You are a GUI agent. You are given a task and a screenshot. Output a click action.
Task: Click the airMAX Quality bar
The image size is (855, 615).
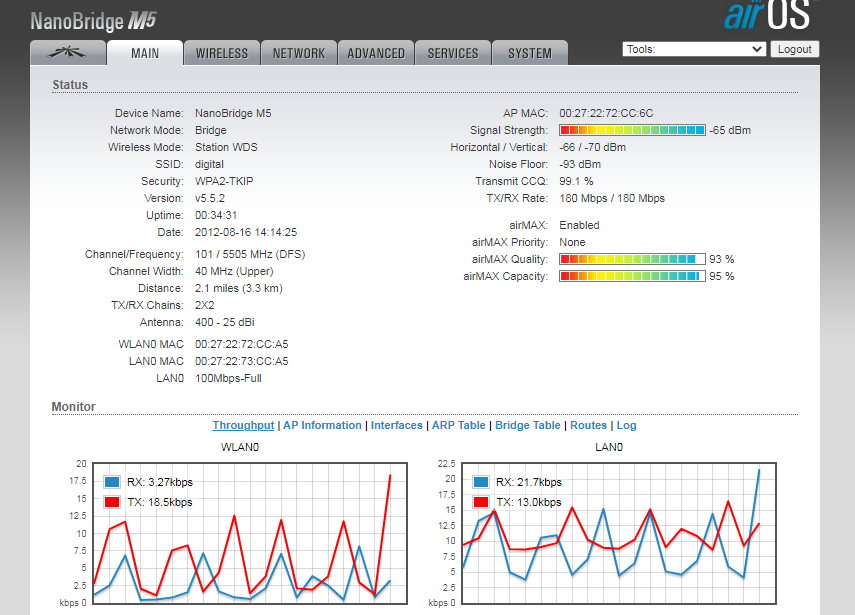coord(633,259)
